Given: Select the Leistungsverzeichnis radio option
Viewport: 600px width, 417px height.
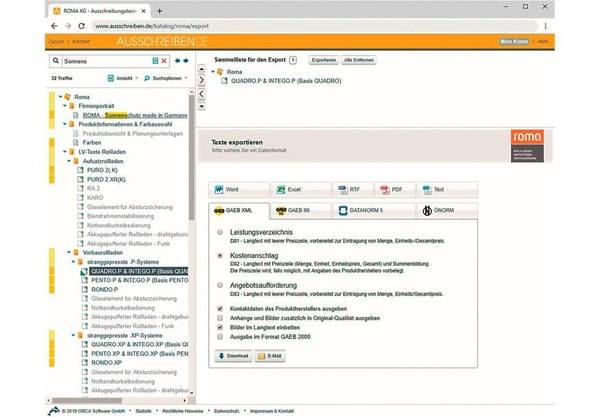Looking at the screenshot, I should coord(219,231).
